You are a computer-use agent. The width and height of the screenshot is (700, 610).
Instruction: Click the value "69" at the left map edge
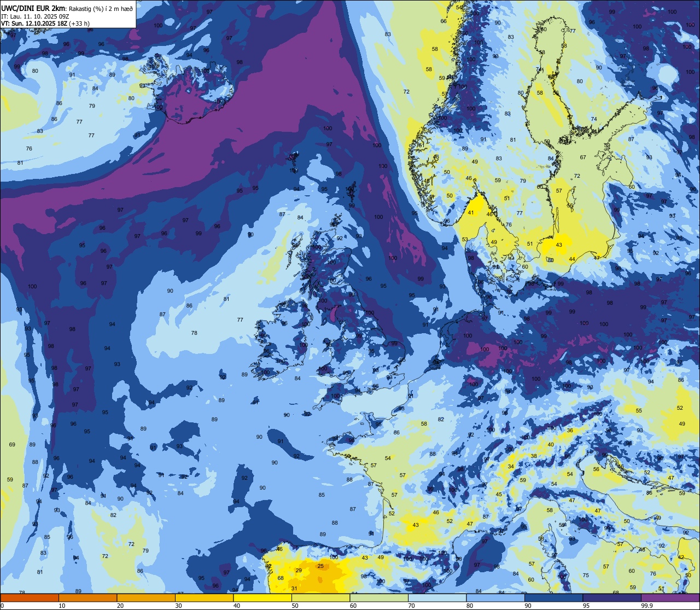click(x=12, y=445)
